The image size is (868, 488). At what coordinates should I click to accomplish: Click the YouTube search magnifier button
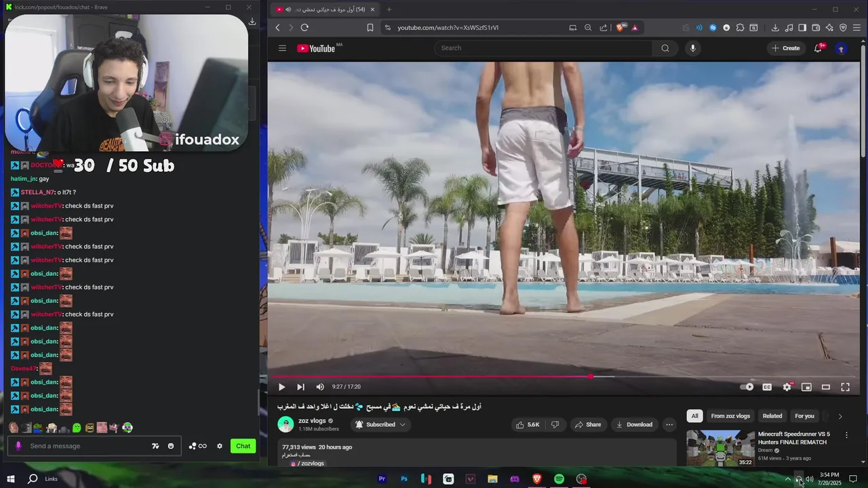coord(665,48)
